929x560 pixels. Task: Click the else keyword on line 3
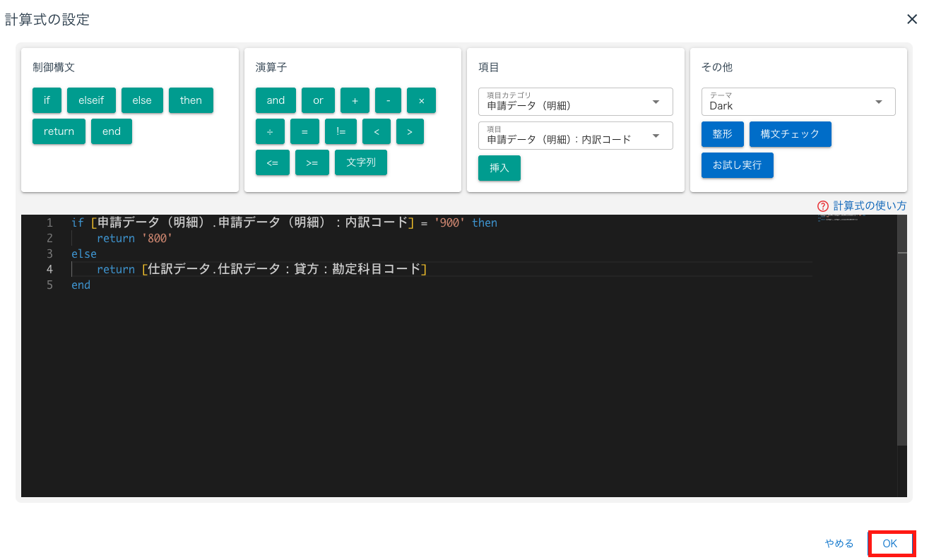click(84, 254)
